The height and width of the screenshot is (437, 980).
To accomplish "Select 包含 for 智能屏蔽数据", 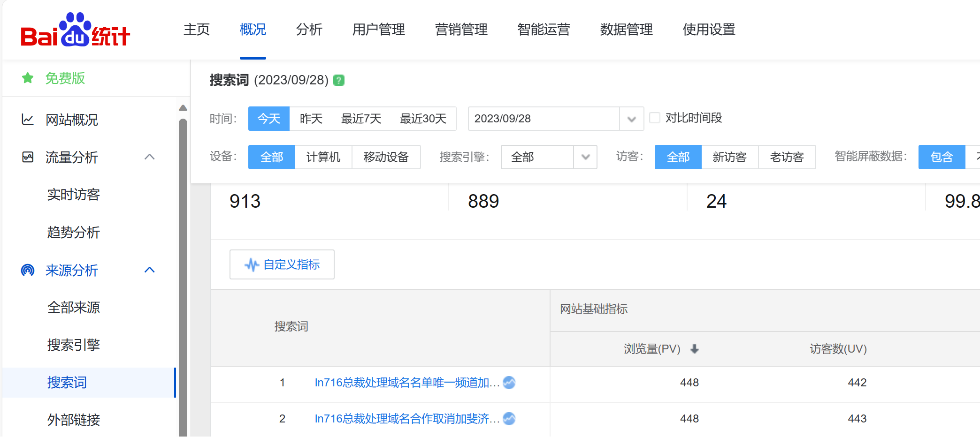I will [x=942, y=157].
